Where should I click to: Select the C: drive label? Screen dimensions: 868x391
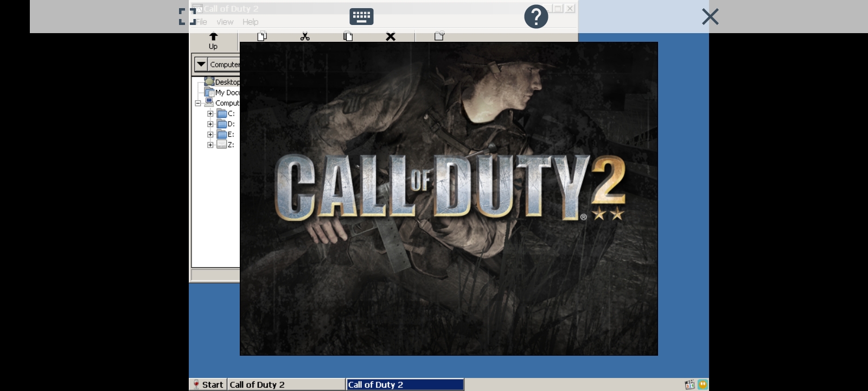[231, 113]
